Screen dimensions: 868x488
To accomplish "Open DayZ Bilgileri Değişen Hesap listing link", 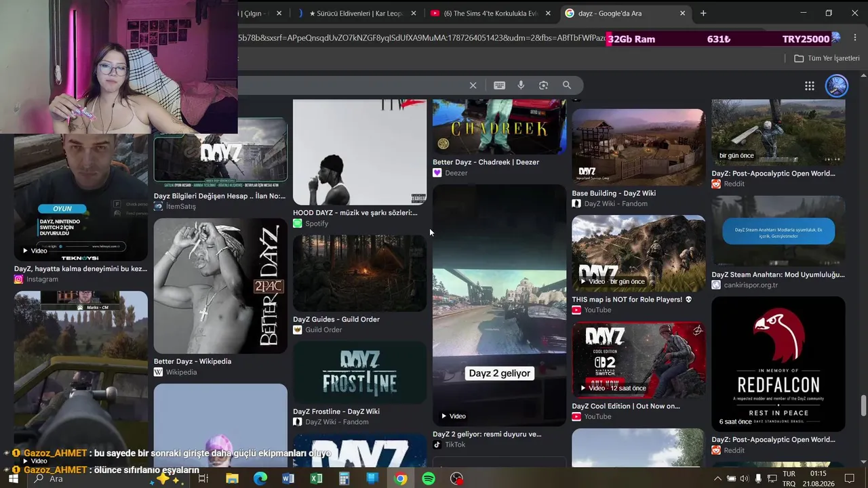I will (x=220, y=197).
